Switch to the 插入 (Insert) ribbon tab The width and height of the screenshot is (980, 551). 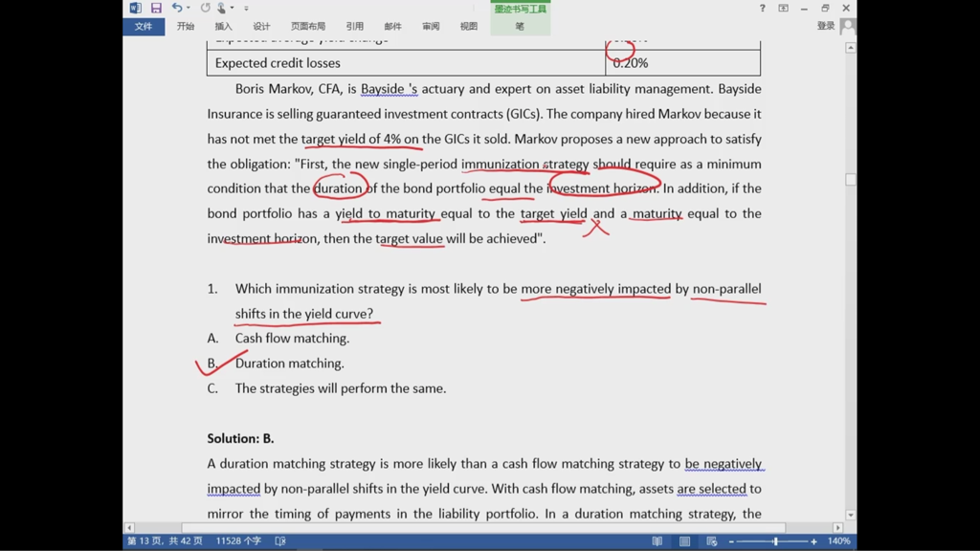[223, 26]
